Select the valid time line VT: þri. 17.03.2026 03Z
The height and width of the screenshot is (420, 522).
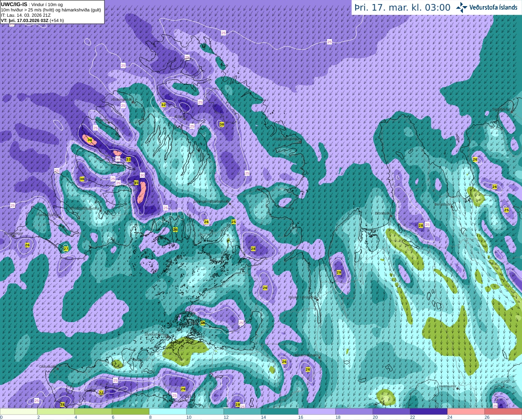point(24,20)
